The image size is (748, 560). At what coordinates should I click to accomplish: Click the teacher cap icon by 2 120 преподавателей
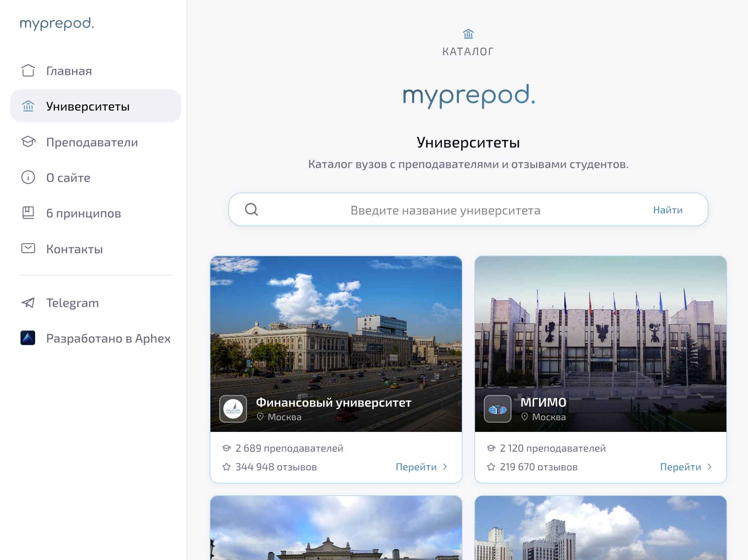click(491, 448)
